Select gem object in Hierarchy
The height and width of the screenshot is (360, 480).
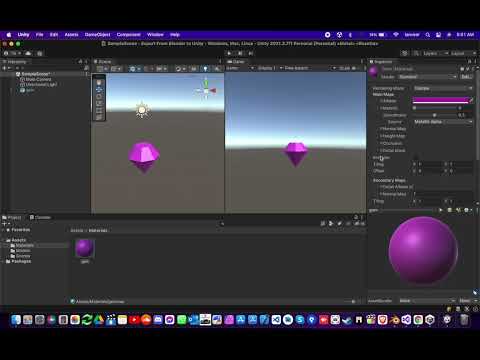point(27,90)
